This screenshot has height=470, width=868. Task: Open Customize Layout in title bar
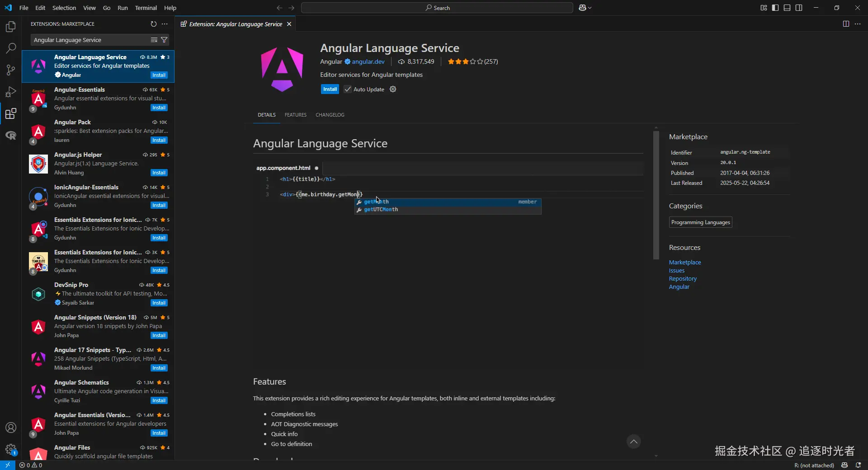pos(764,8)
